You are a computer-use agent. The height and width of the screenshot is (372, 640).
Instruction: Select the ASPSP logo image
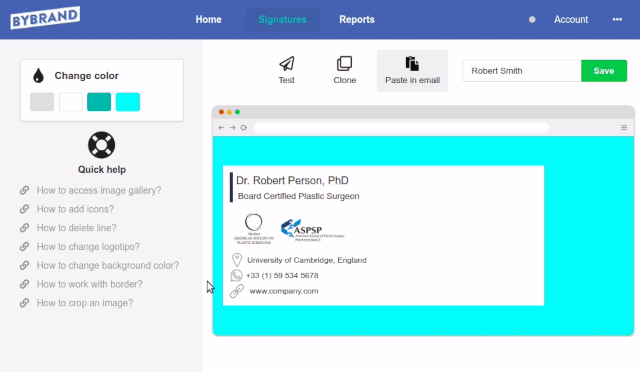pyautogui.click(x=313, y=230)
